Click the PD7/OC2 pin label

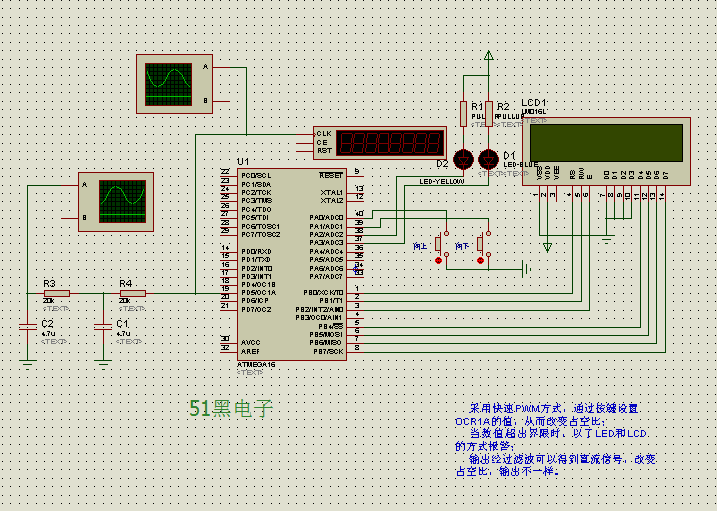click(x=257, y=309)
